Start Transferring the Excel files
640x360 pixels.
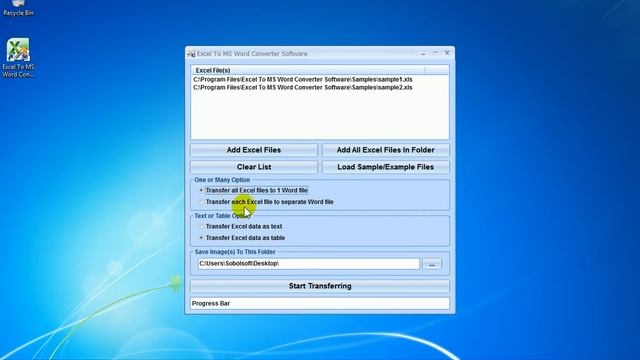(x=320, y=286)
